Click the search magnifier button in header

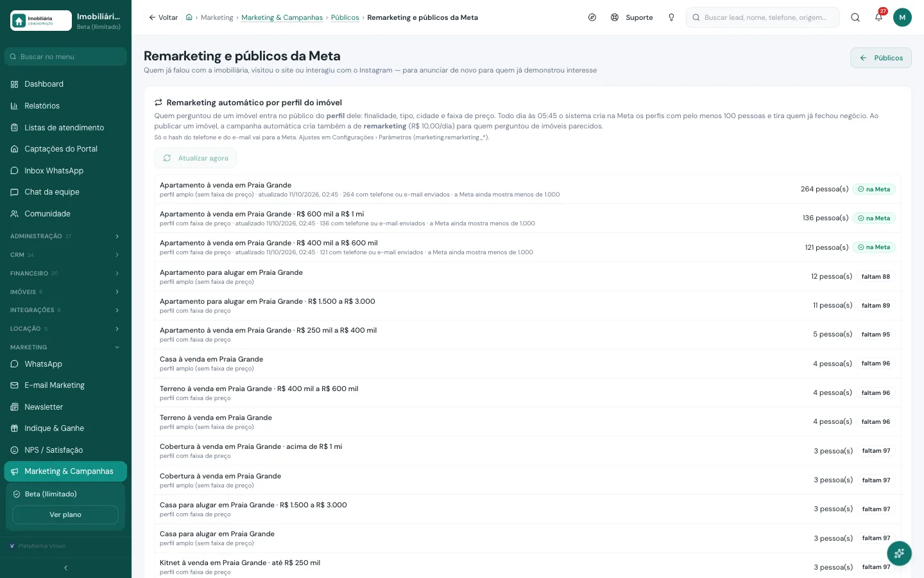[x=855, y=17]
